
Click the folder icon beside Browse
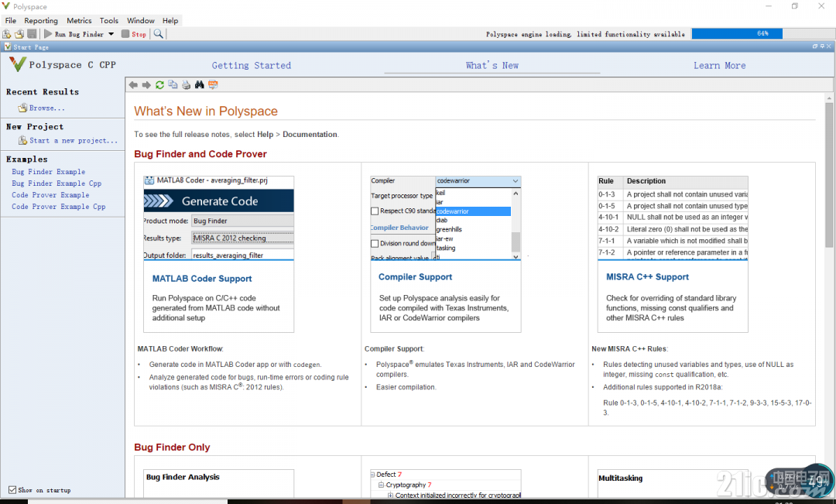pyautogui.click(x=22, y=108)
